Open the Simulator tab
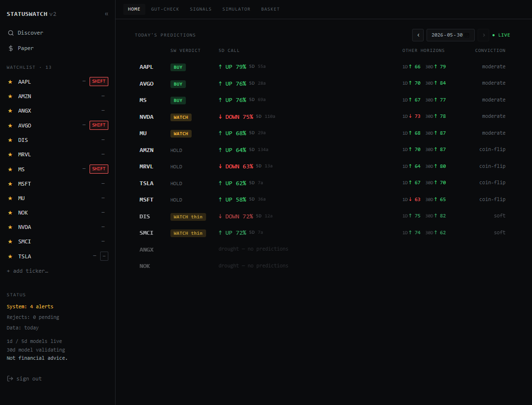This screenshot has width=532, height=405. (236, 9)
